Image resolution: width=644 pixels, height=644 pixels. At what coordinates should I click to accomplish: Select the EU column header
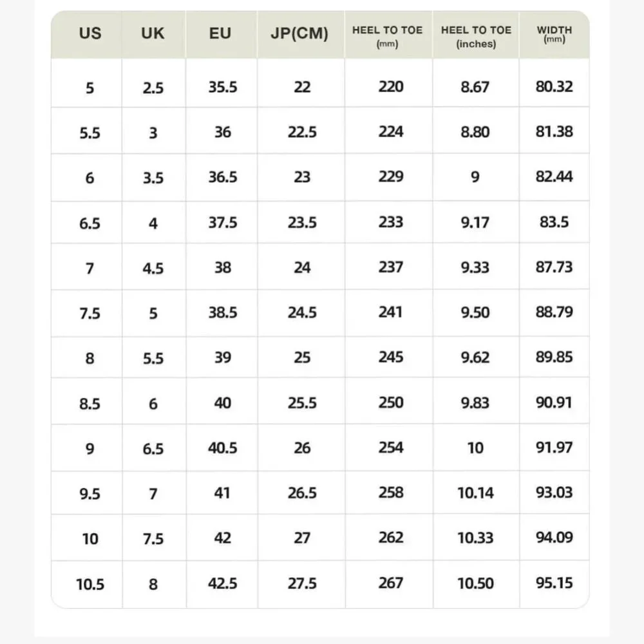[x=220, y=33]
